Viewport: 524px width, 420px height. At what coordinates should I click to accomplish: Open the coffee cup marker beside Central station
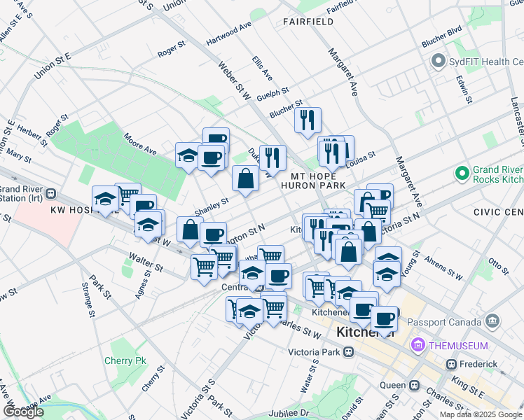(x=278, y=276)
